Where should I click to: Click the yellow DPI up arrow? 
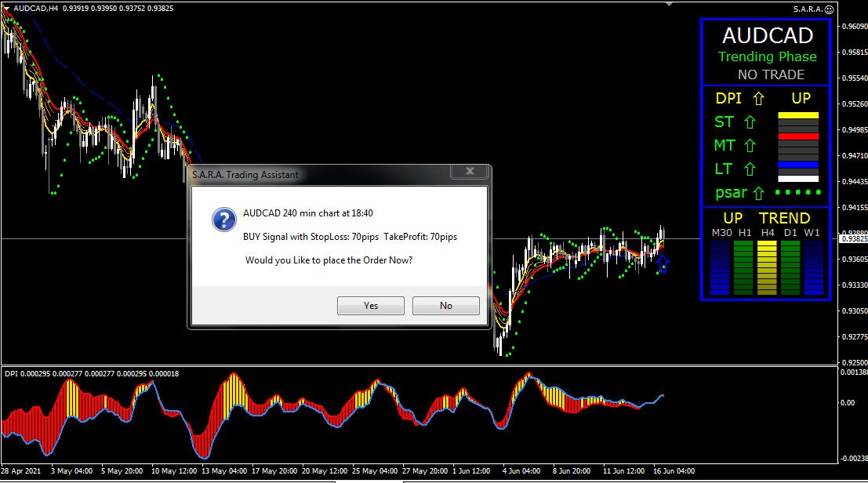757,99
